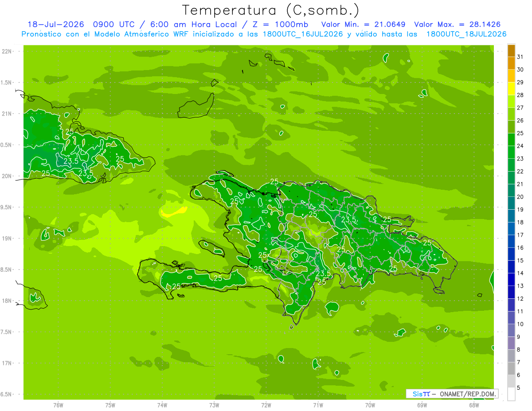Click "6:00 am Hora Local" text
This screenshot has width=532, height=411.
(195, 24)
